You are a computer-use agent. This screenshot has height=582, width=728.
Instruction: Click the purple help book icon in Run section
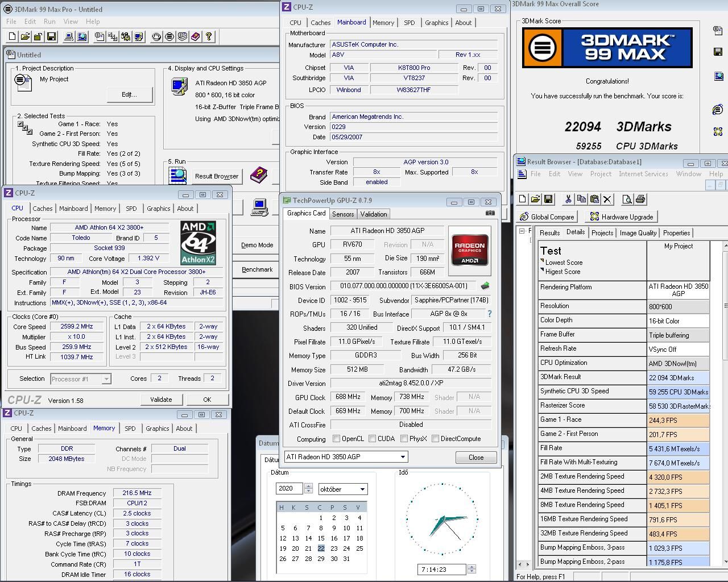pyautogui.click(x=259, y=174)
